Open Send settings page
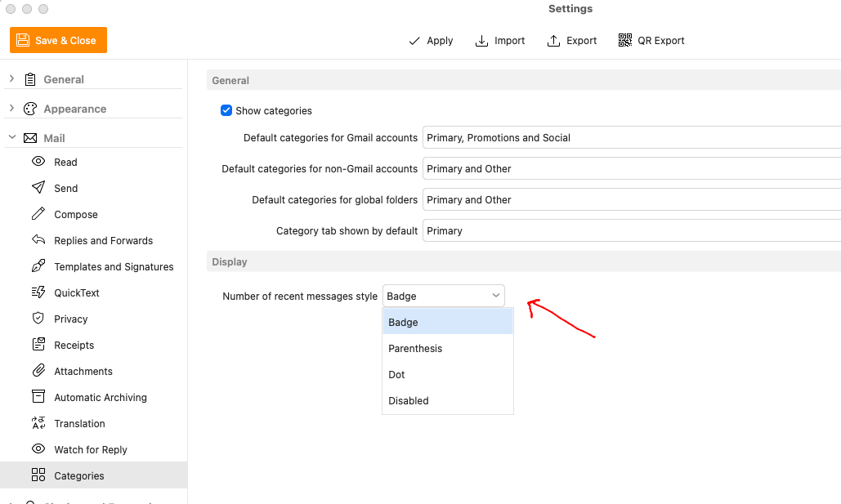841x504 pixels. (94, 188)
